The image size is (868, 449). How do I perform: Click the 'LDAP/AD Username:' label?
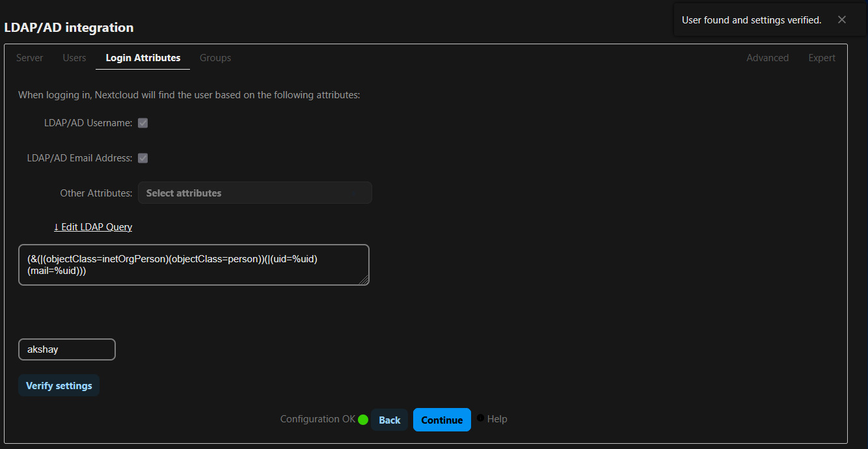[88, 123]
